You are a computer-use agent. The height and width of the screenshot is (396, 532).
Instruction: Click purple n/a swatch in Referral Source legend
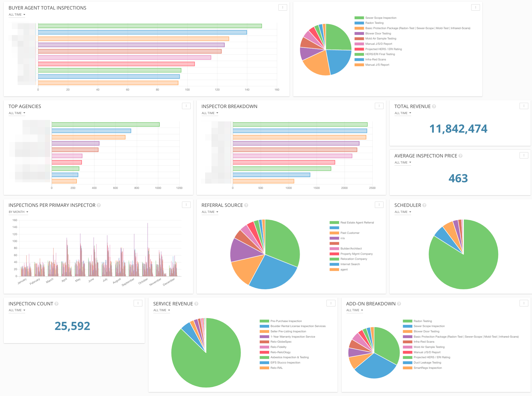pos(334,238)
